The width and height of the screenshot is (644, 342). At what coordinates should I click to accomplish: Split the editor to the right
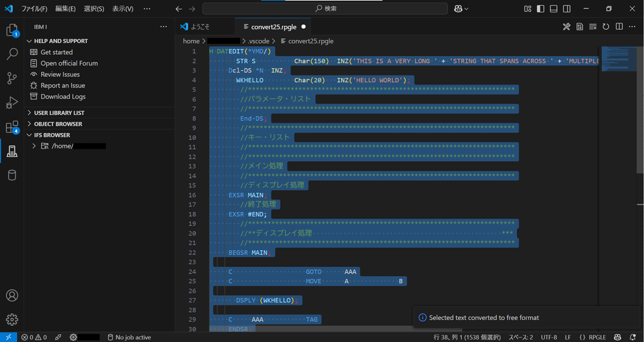pos(619,27)
